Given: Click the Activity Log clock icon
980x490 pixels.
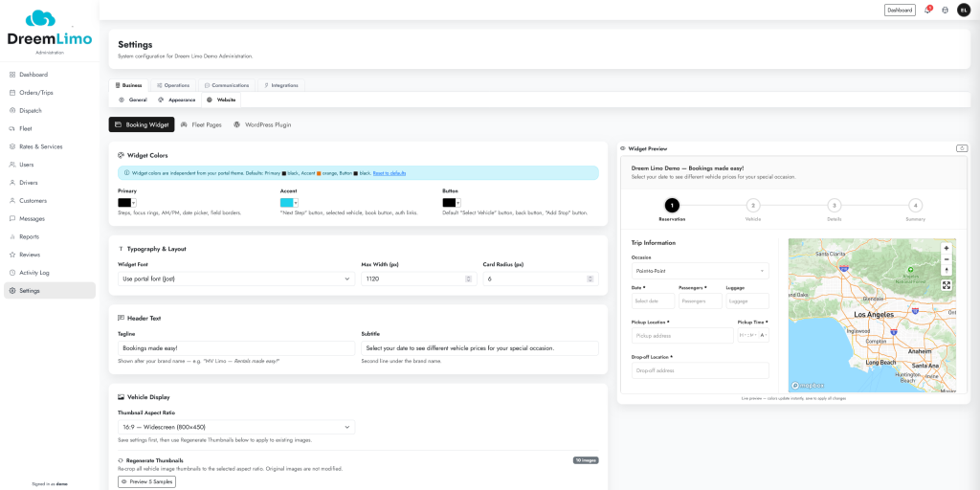Looking at the screenshot, I should click(x=12, y=273).
